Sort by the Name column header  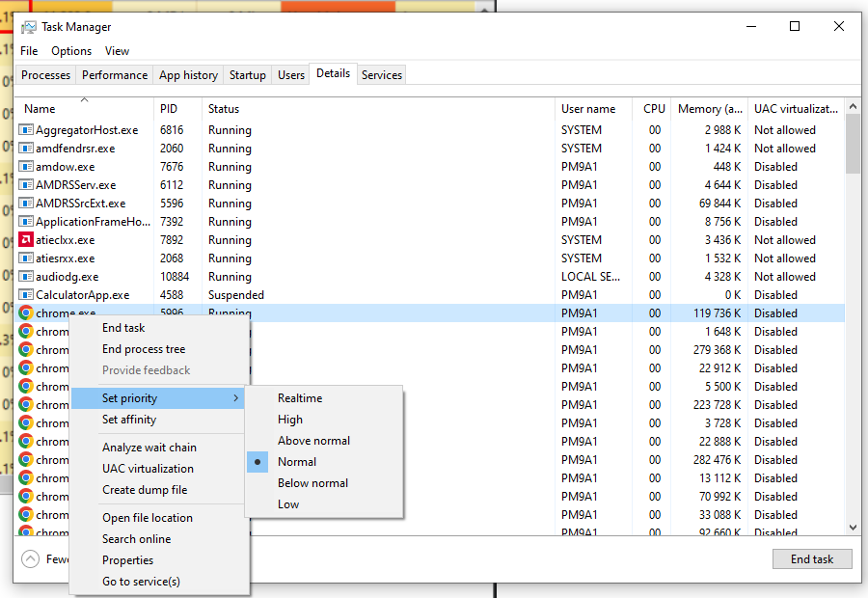[41, 109]
